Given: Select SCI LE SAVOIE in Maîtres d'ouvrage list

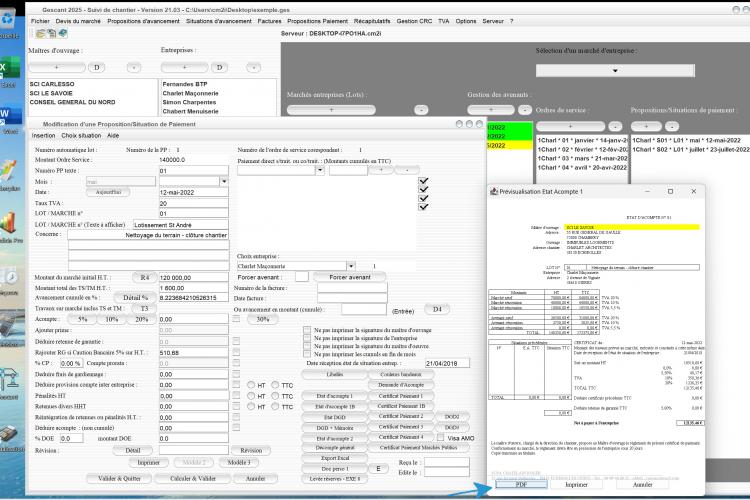Looking at the screenshot, I should 51,93.
